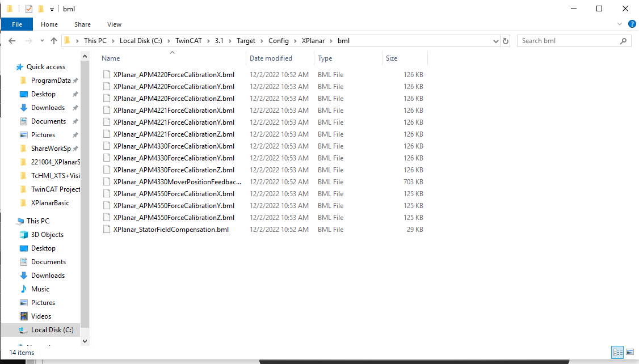Open Music under This PC
The image size is (639, 364).
(x=40, y=289)
